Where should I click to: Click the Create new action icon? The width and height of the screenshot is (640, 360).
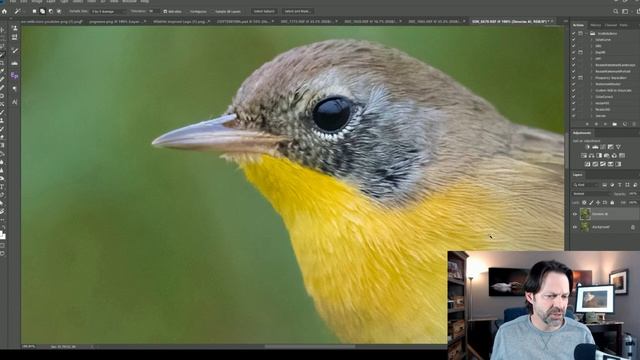624,124
